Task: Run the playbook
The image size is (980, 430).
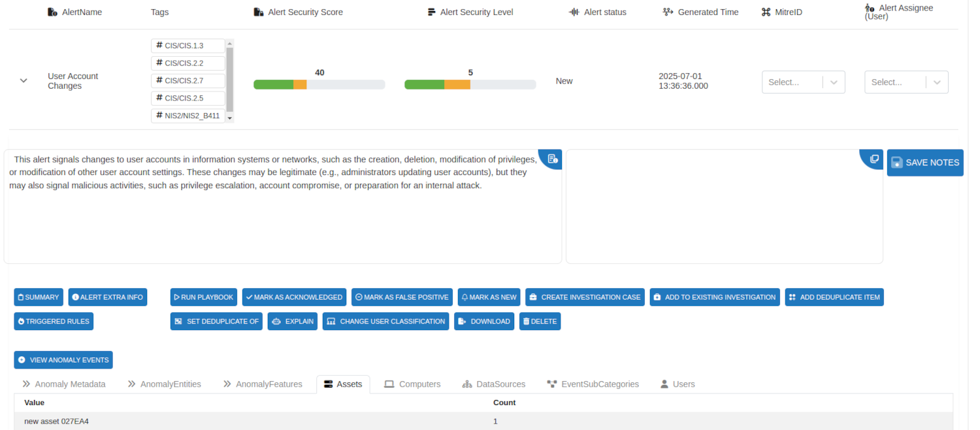Action: [x=203, y=297]
